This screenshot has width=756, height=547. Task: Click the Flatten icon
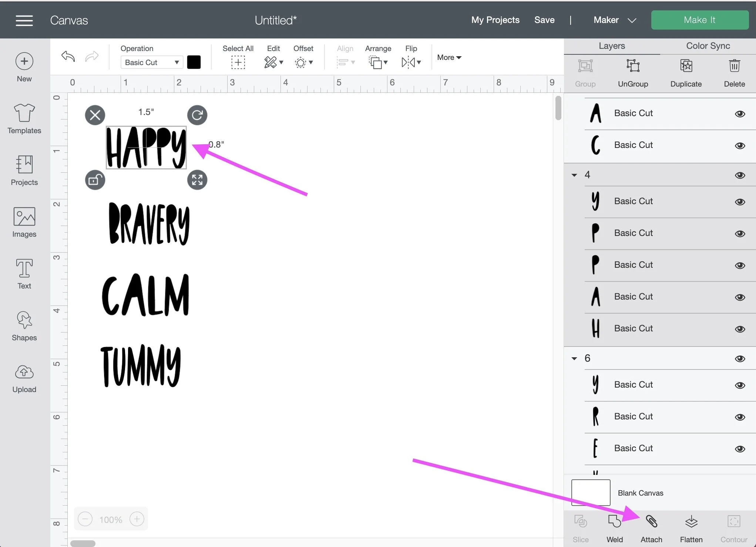[x=691, y=521]
